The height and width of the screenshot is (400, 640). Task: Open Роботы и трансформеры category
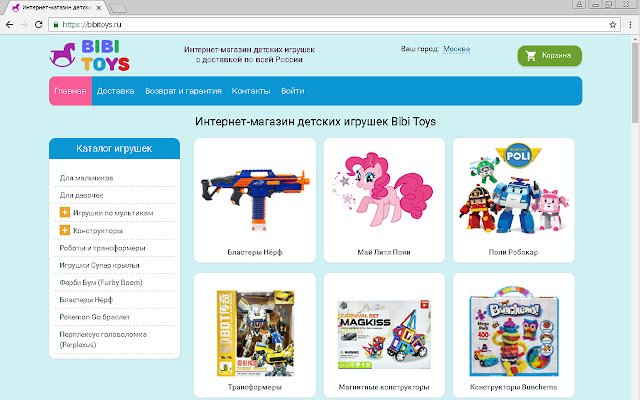pyautogui.click(x=102, y=248)
